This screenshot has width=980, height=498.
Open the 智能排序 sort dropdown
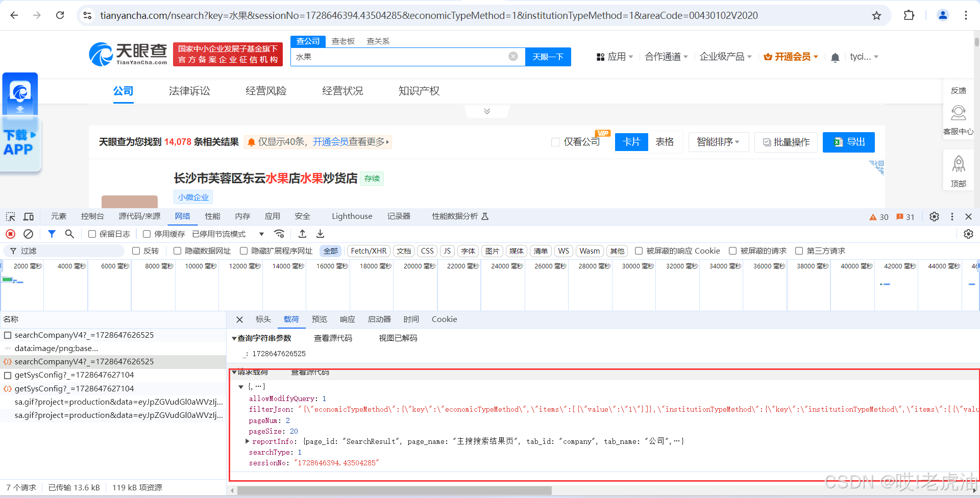coord(718,142)
